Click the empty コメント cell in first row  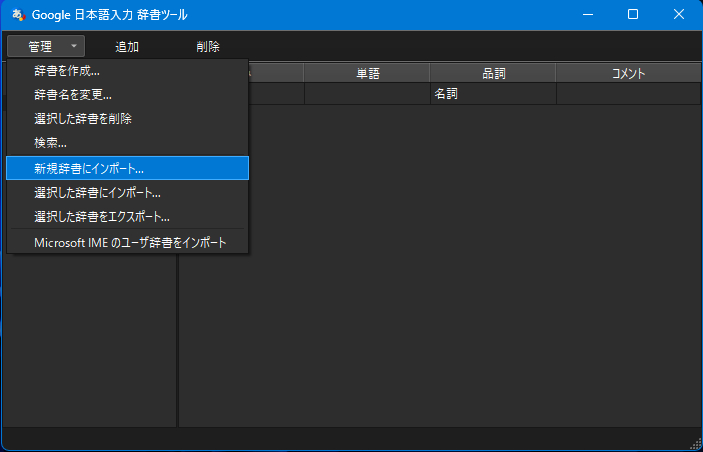coord(629,94)
